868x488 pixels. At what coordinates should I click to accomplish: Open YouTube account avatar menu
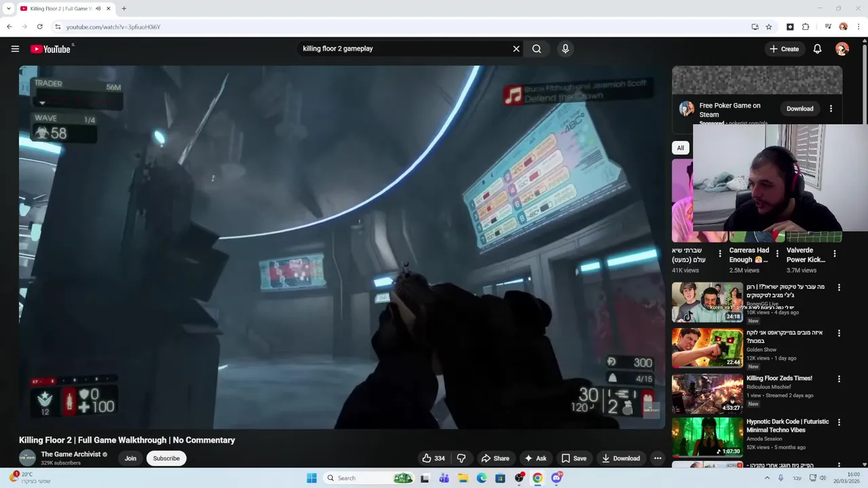point(842,49)
